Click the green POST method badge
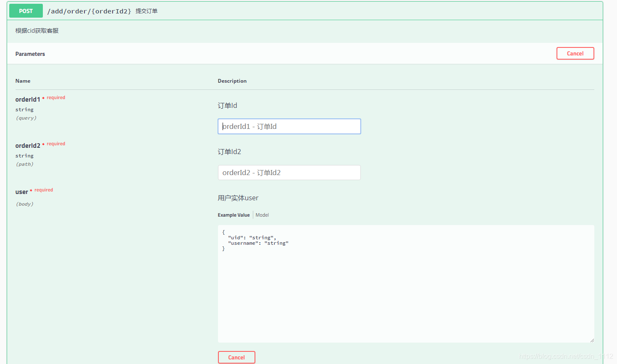Screen dimensions: 617x364 pos(26,11)
